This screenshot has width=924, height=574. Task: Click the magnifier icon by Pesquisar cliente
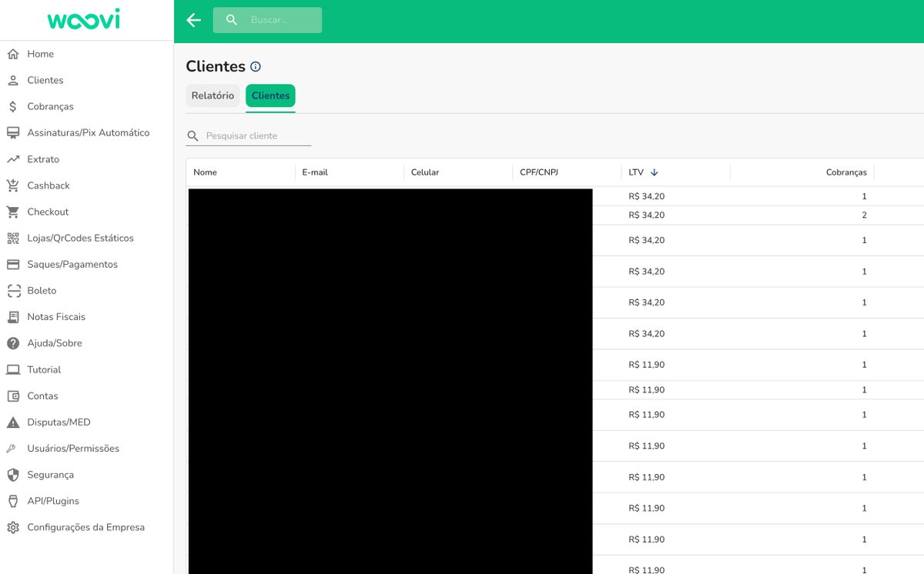pyautogui.click(x=193, y=136)
